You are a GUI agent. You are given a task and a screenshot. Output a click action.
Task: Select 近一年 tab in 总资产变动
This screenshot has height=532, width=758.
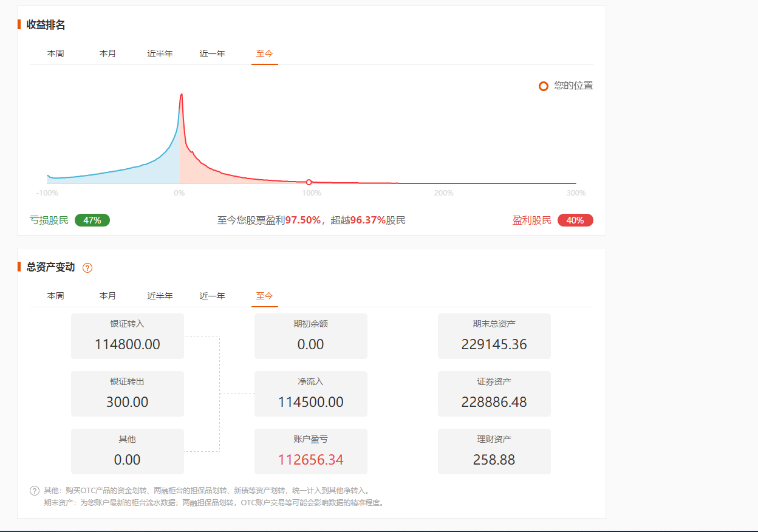click(x=212, y=296)
